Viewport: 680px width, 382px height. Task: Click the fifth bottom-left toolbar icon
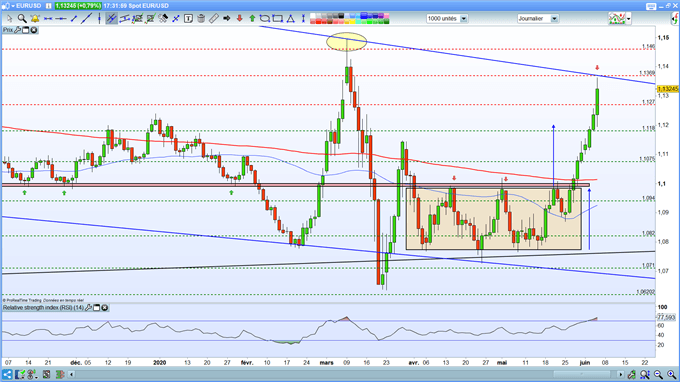coord(60,374)
